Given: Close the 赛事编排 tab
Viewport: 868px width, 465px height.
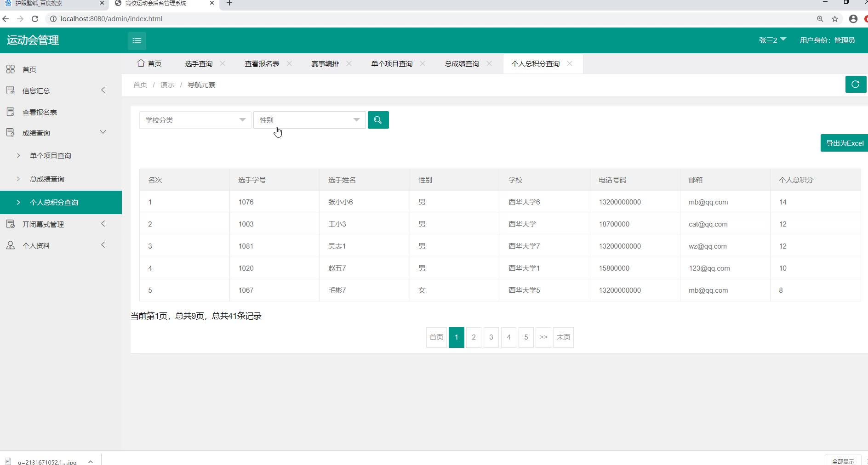Looking at the screenshot, I should coord(349,63).
